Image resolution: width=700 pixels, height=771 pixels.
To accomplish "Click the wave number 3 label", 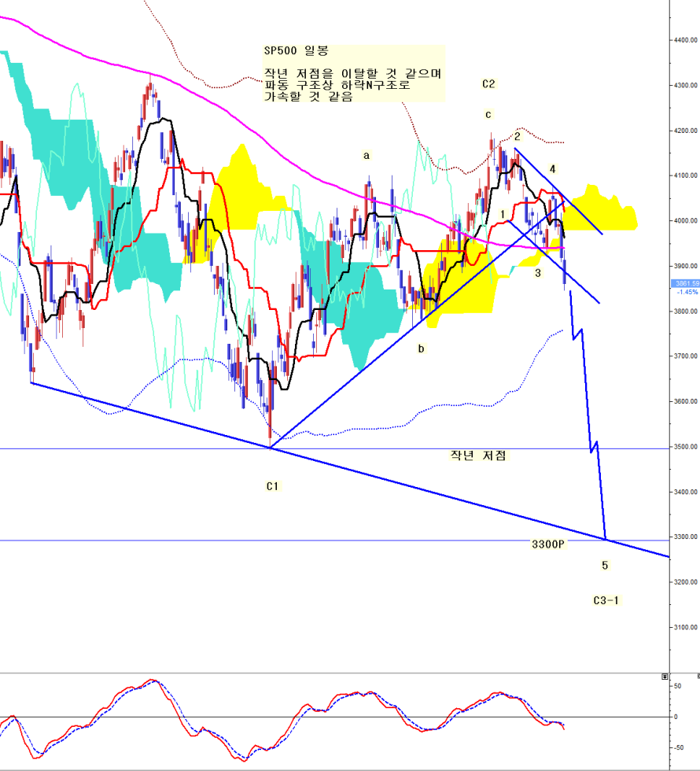I will pyautogui.click(x=538, y=273).
